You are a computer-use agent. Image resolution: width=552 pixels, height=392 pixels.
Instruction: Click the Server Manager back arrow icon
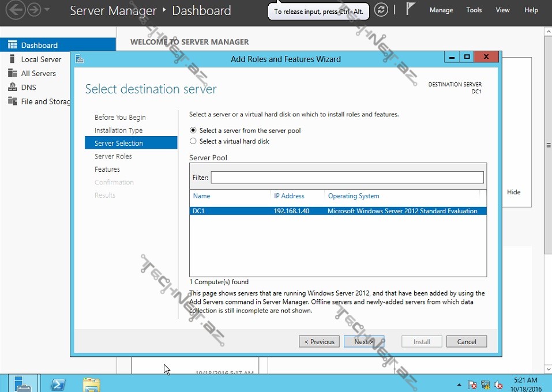pos(16,10)
